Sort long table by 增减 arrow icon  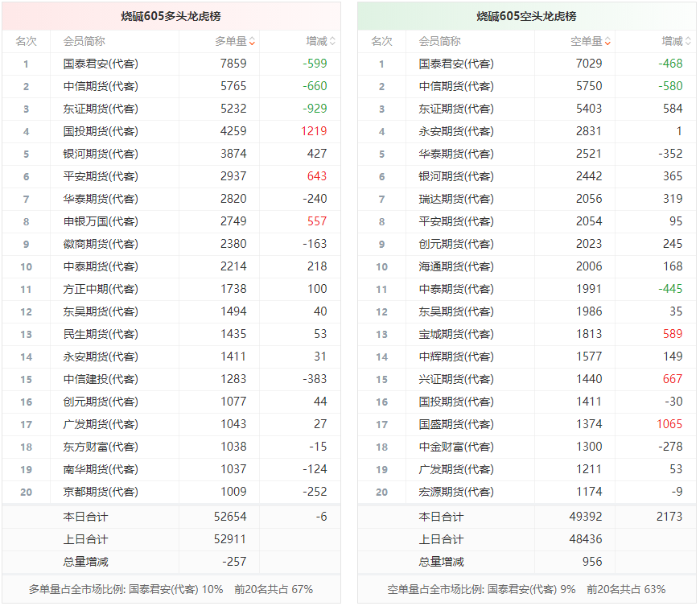[332, 42]
